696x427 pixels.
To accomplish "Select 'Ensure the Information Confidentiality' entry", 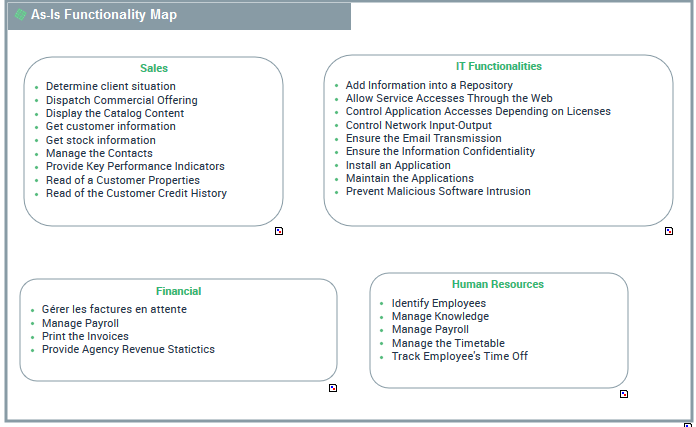I will (440, 152).
